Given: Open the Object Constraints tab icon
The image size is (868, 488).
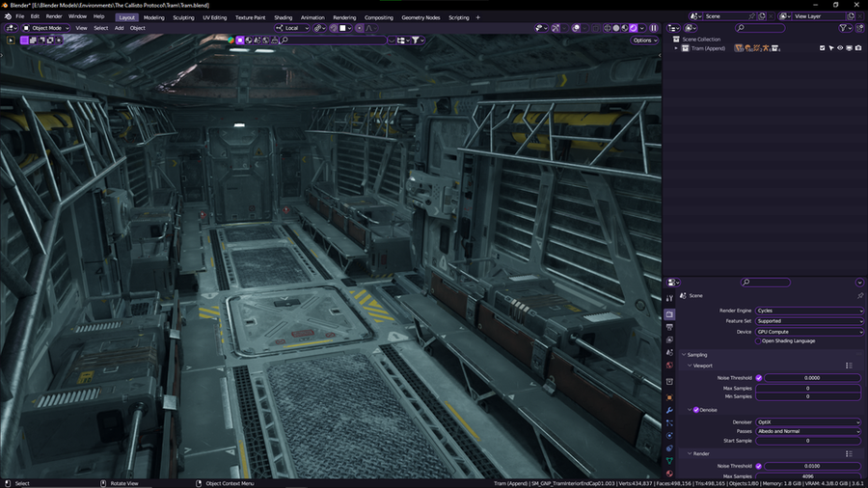Looking at the screenshot, I should [669, 448].
